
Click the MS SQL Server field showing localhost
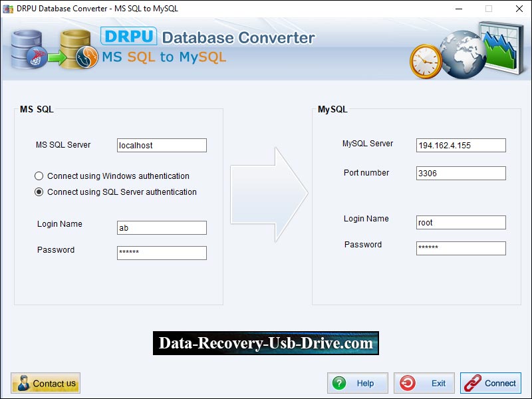point(162,145)
